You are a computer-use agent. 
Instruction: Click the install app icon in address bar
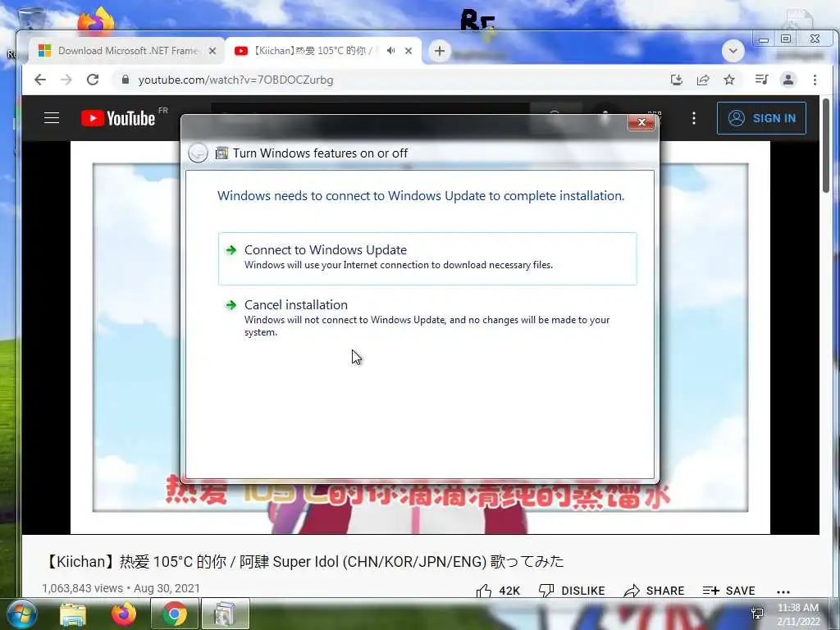[x=677, y=80]
